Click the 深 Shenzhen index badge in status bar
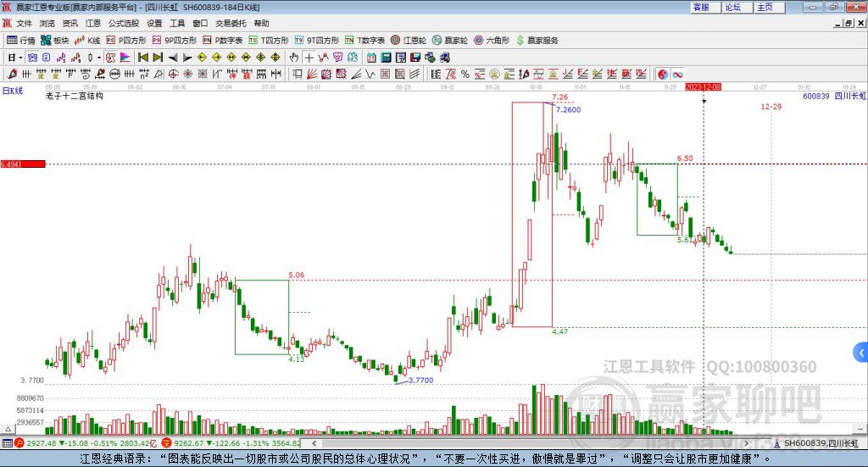Viewport: 868px width, 467px height. point(167,443)
